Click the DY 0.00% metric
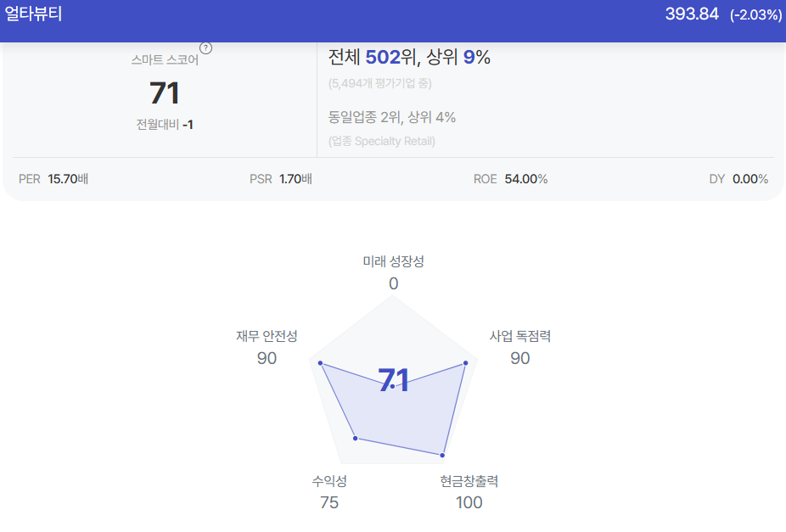786x532 pixels. (x=738, y=179)
